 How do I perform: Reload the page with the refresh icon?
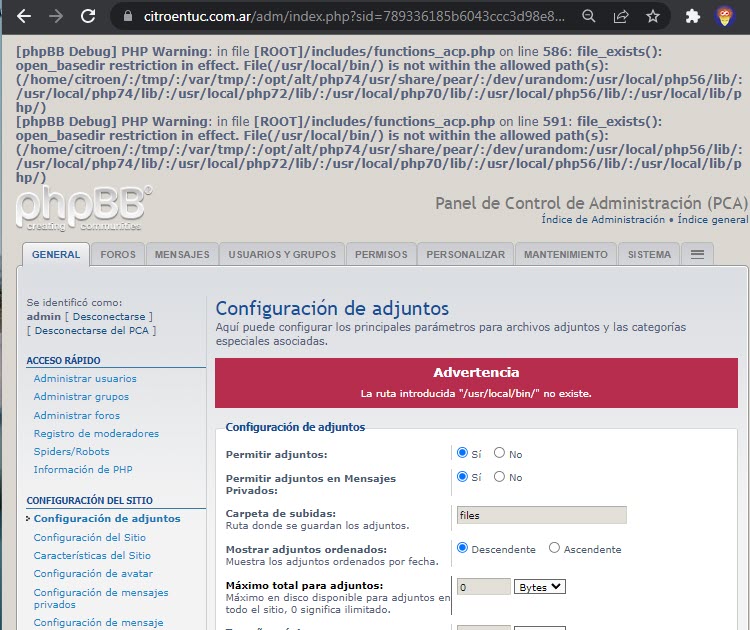tap(88, 16)
